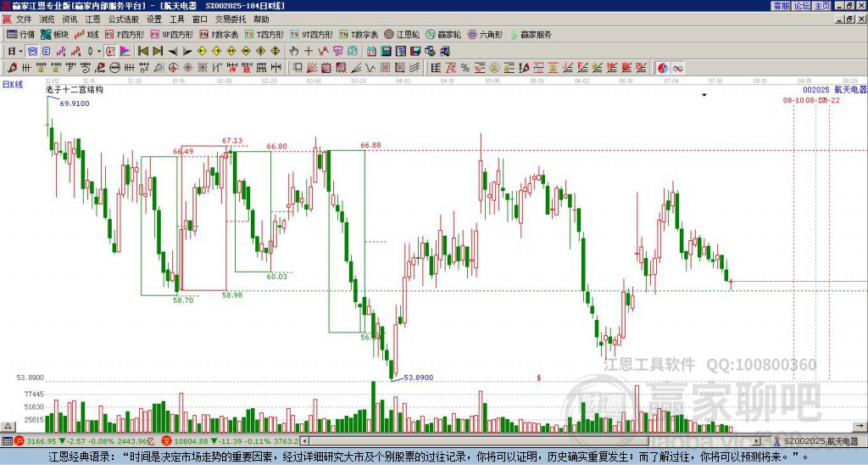Jump to last bar icon
The width and height of the screenshot is (868, 465).
[158, 52]
